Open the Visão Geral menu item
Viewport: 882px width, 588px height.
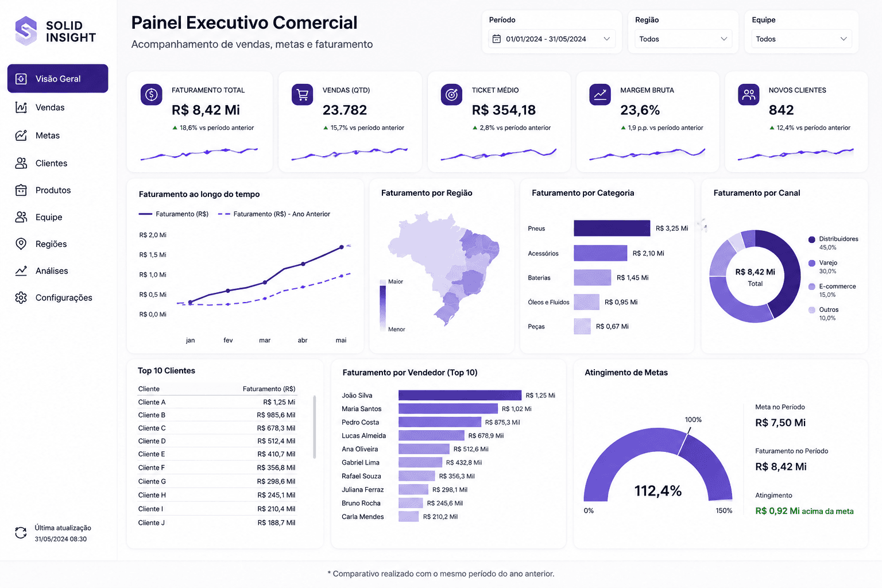tap(57, 79)
